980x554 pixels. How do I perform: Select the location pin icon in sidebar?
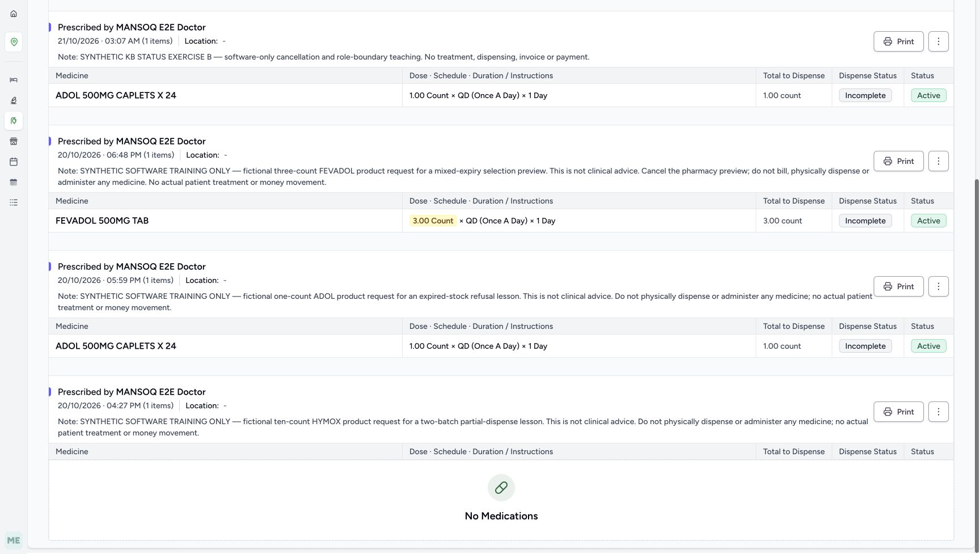[14, 42]
